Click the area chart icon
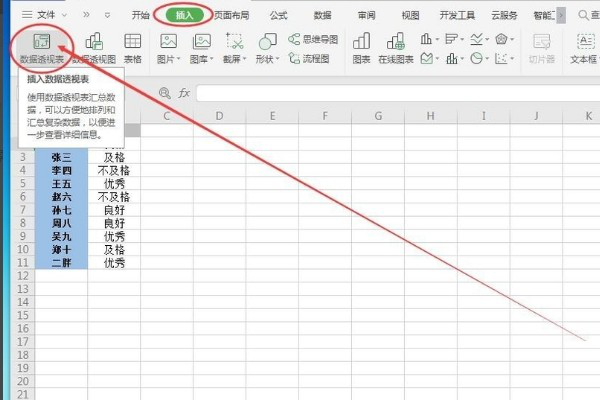The image size is (600, 400). [426, 59]
